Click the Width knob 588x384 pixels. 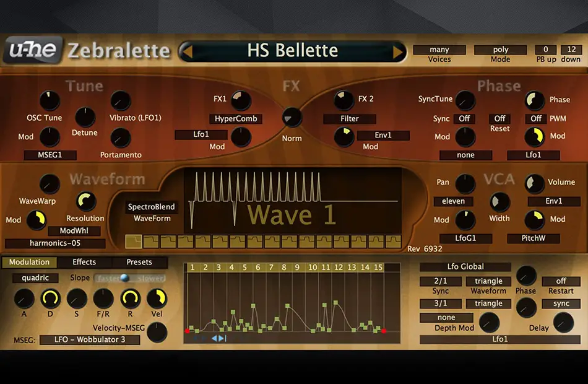point(499,203)
